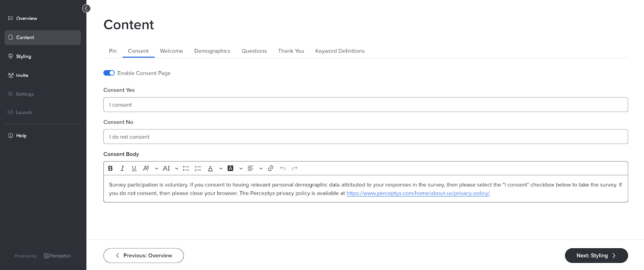Open the font size dropdown arrow

pos(177,168)
